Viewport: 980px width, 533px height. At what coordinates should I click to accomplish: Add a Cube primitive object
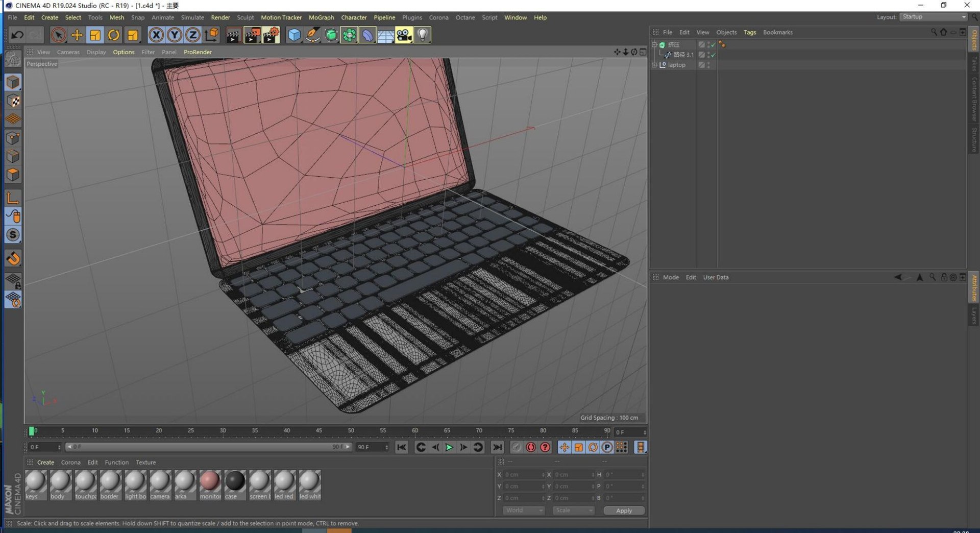pyautogui.click(x=294, y=35)
